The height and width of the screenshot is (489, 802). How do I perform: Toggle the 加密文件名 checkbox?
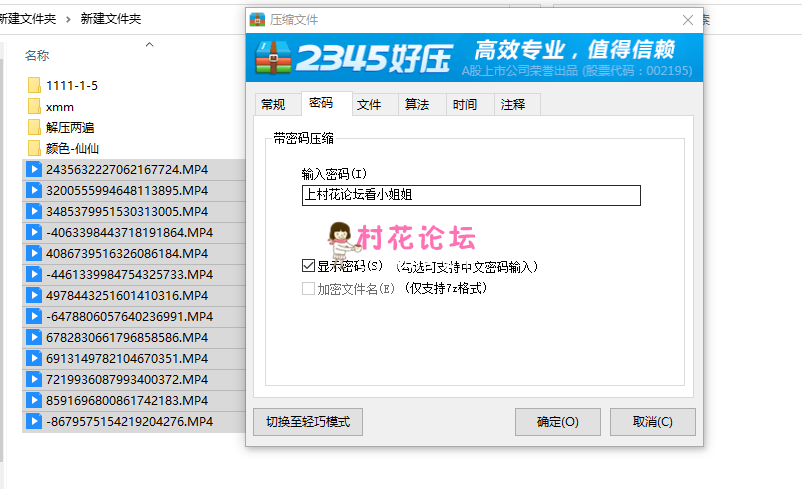(x=308, y=288)
